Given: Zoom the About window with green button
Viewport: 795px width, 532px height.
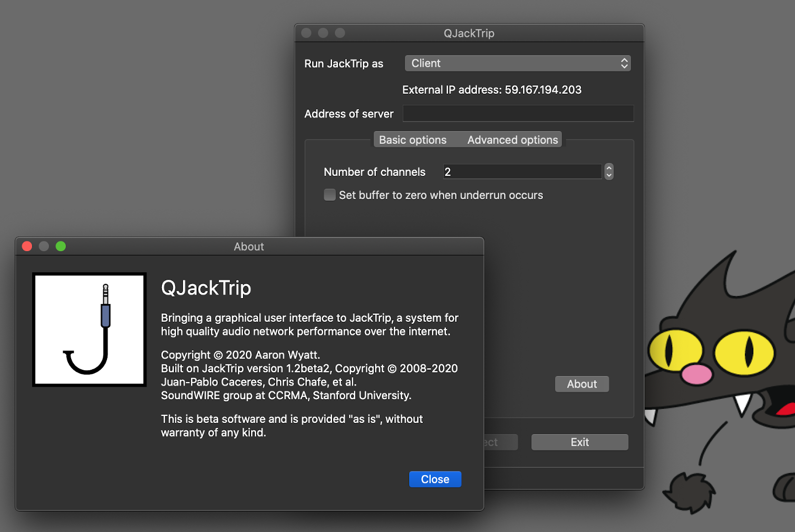Looking at the screenshot, I should coord(61,246).
